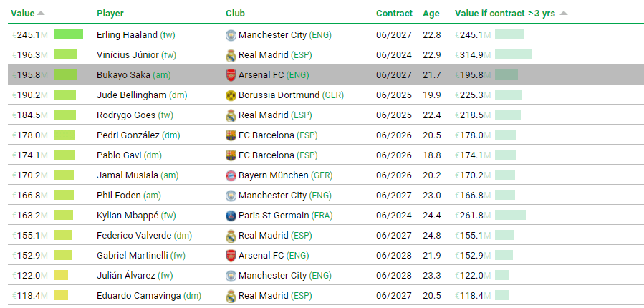Click Manchester City crest beside Erling Haaland

pos(231,34)
